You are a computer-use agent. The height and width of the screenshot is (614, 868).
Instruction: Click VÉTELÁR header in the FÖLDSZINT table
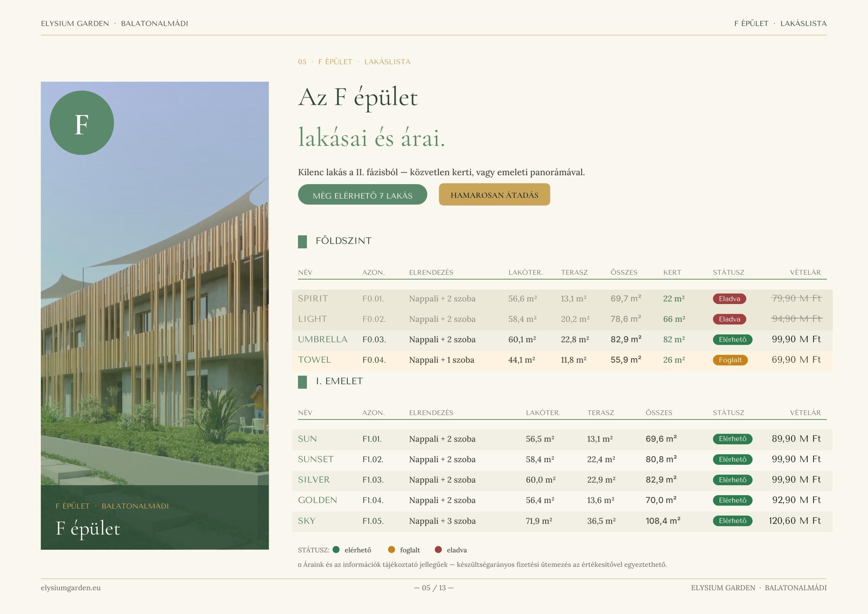(x=805, y=272)
